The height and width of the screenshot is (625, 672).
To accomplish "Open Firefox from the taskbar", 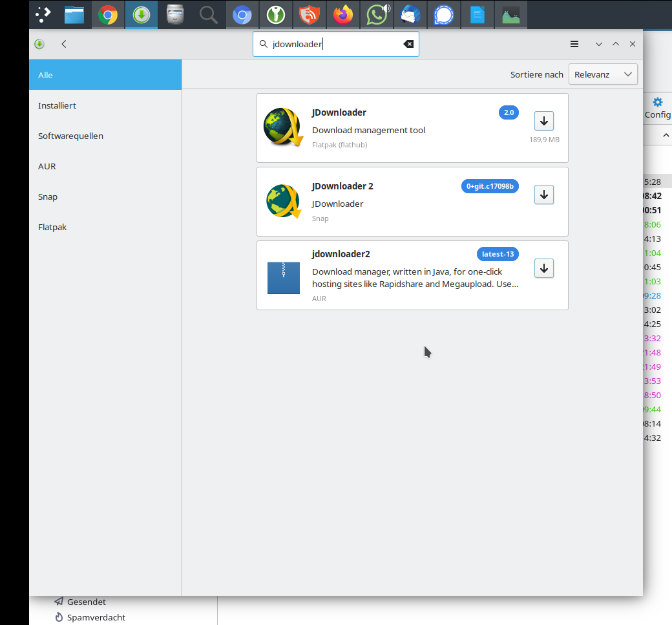I will point(343,14).
